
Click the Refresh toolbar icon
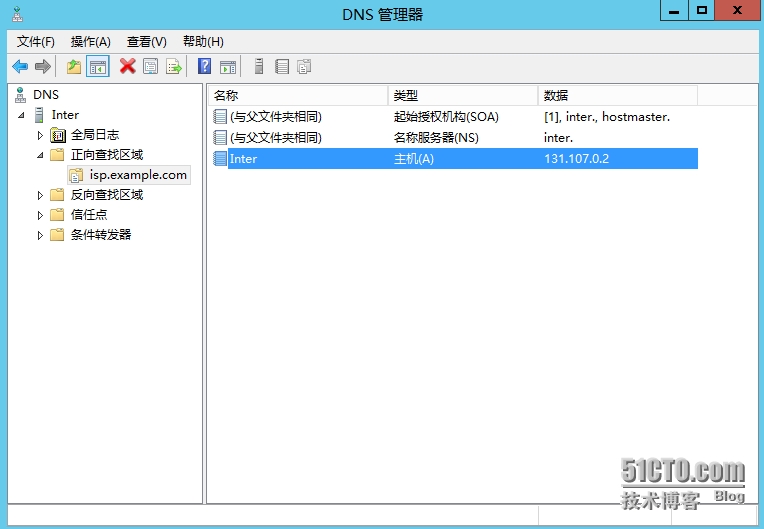tap(151, 66)
